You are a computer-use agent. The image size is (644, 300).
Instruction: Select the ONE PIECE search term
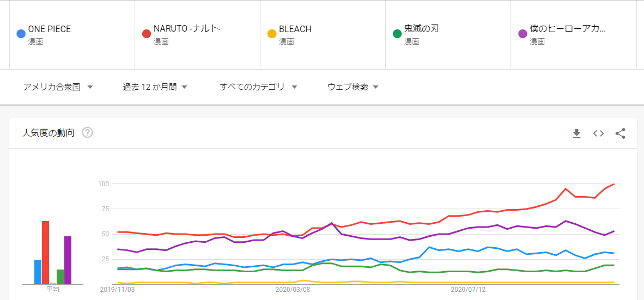coord(50,29)
